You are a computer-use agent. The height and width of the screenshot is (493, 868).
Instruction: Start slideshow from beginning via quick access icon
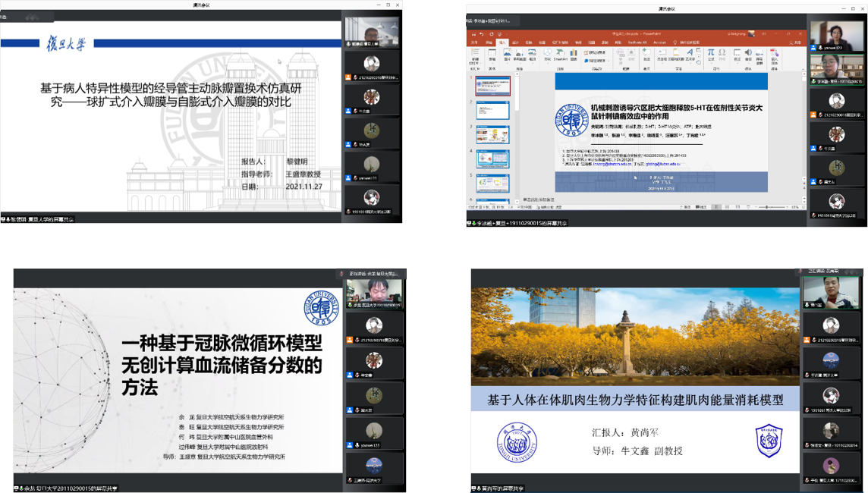click(499, 34)
